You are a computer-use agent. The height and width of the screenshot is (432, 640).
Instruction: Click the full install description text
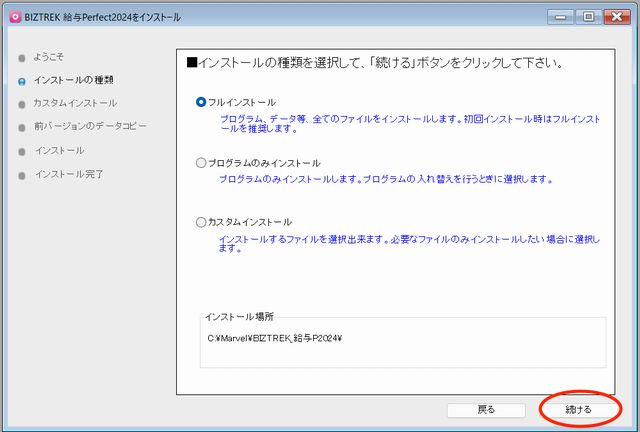(x=410, y=124)
